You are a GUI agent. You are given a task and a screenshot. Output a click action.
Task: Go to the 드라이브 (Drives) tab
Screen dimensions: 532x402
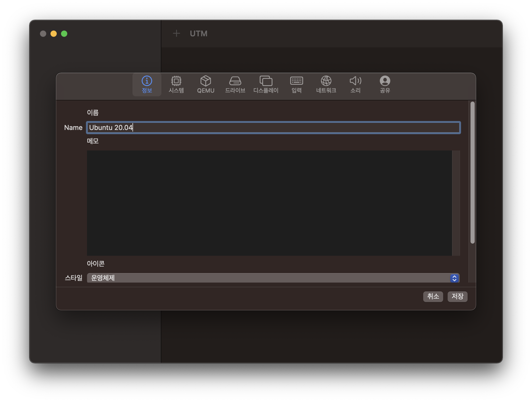click(235, 84)
